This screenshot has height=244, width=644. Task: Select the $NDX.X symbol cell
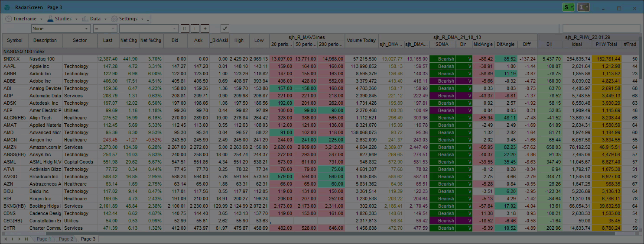[x=15, y=59]
